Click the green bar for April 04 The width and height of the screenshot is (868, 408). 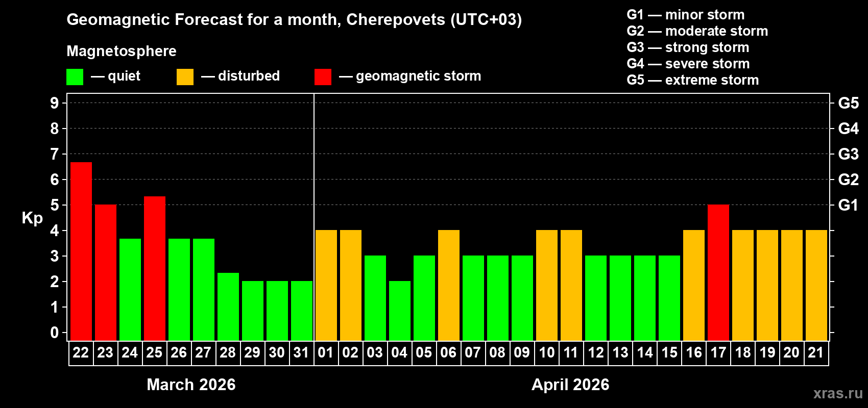[400, 311]
